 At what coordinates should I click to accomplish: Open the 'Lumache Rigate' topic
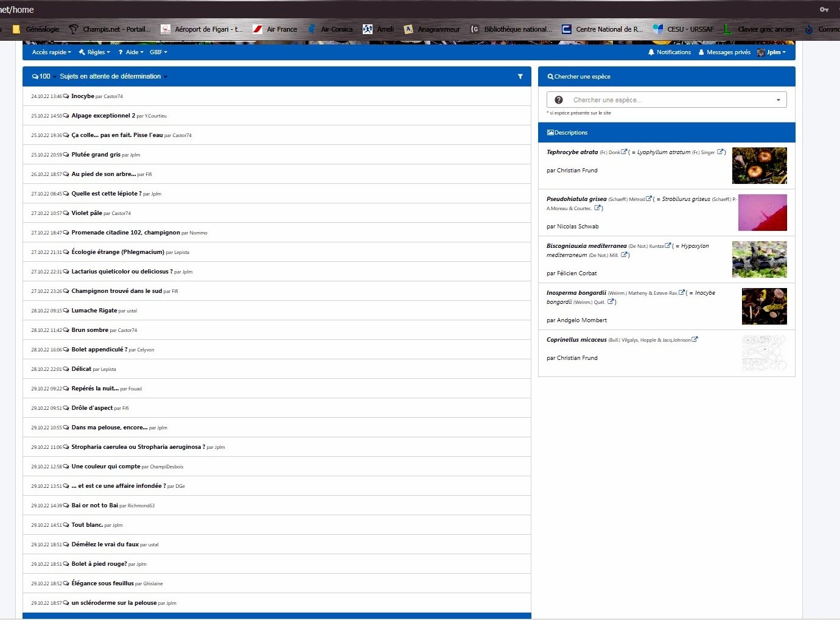pyautogui.click(x=94, y=311)
